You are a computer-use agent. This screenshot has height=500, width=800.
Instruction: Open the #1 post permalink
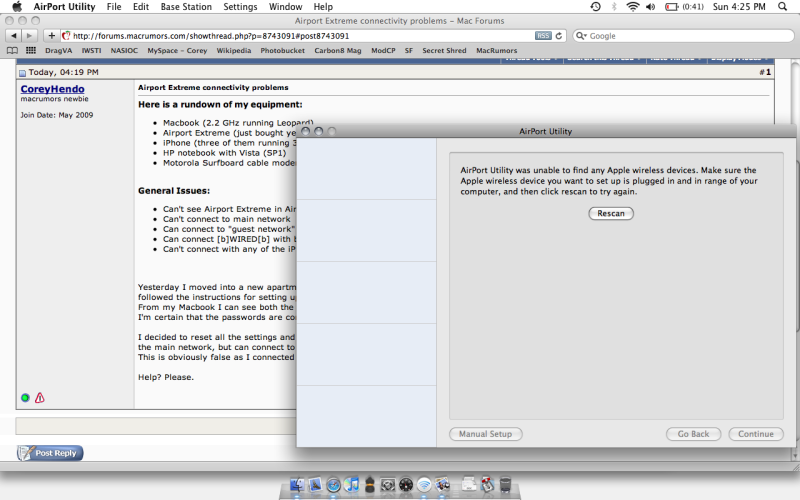point(768,72)
